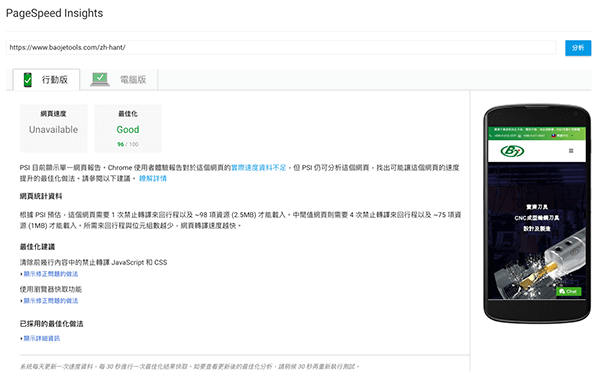Click the 已採用的最佳化做法 heading
This screenshot has width=600, height=376.
coord(52,324)
